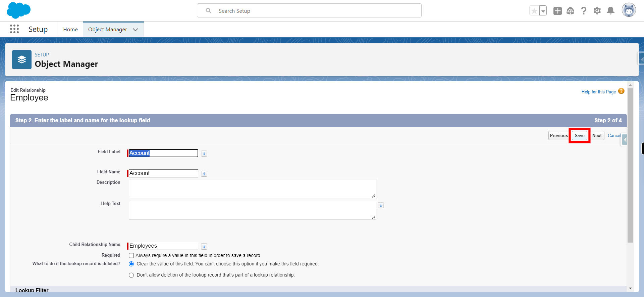Viewport: 644px width, 297px height.
Task: Click the scrollbar down arrow
Action: click(x=630, y=289)
